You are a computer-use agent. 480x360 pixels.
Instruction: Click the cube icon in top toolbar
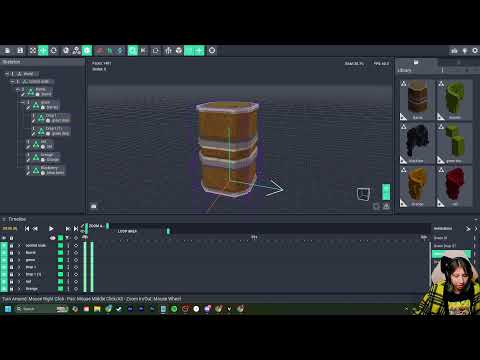click(x=179, y=51)
